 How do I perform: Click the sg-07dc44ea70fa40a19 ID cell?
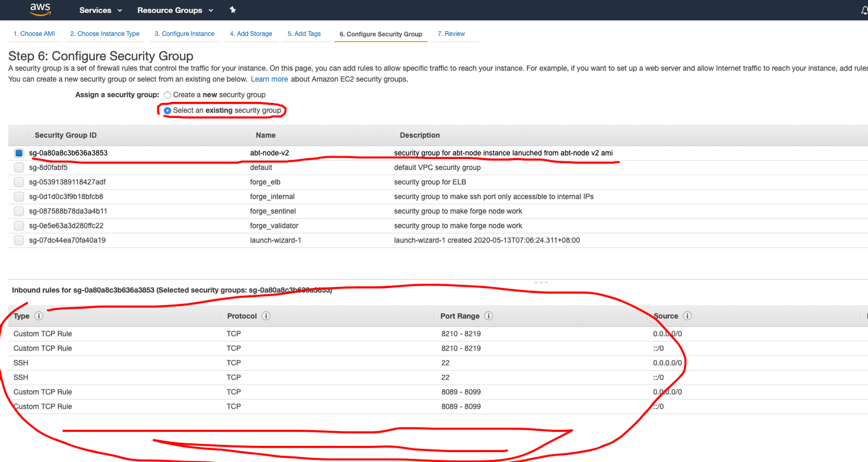(x=67, y=240)
